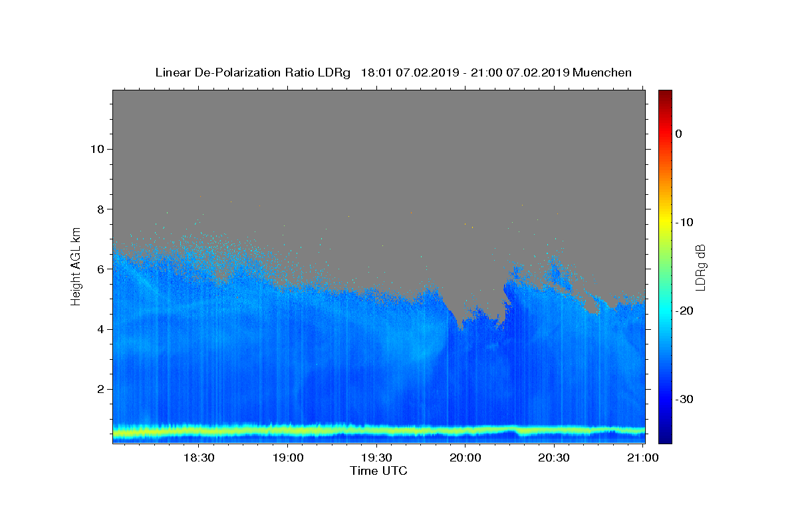Select the 'Height AGL km' axis label

pyautogui.click(x=76, y=265)
